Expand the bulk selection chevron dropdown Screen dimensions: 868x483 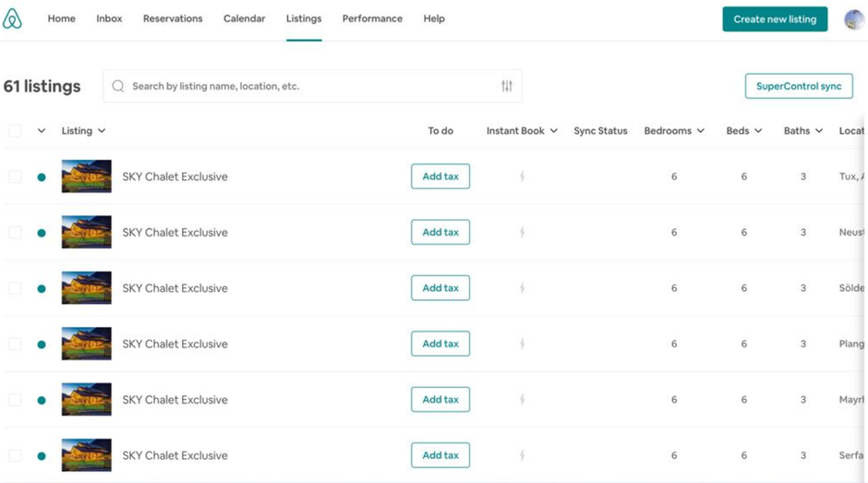tap(42, 131)
